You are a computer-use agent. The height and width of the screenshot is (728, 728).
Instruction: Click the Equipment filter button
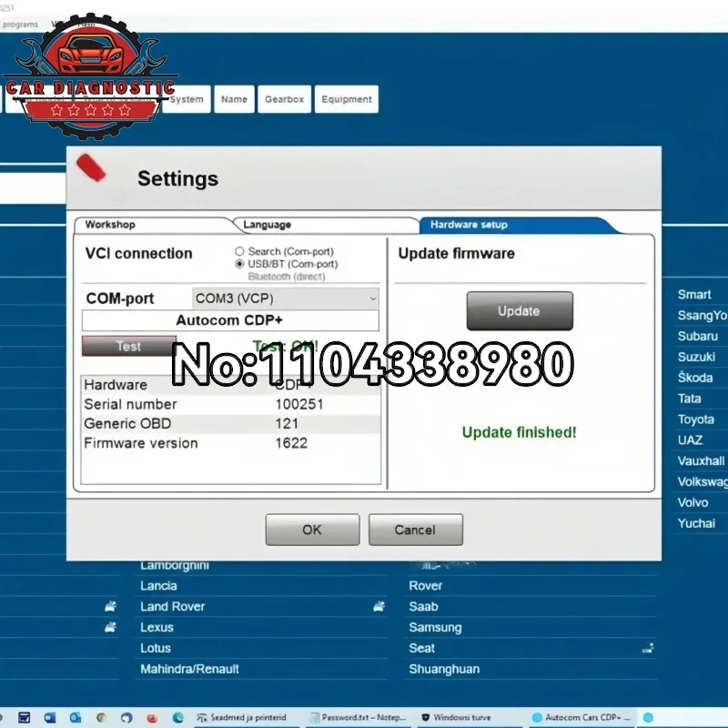[347, 99]
